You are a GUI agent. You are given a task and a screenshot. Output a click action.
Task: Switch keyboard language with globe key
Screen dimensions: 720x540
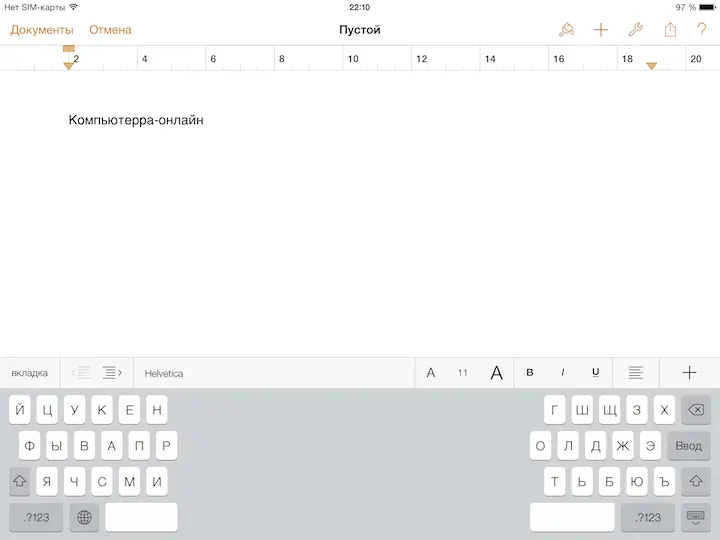coord(84,517)
